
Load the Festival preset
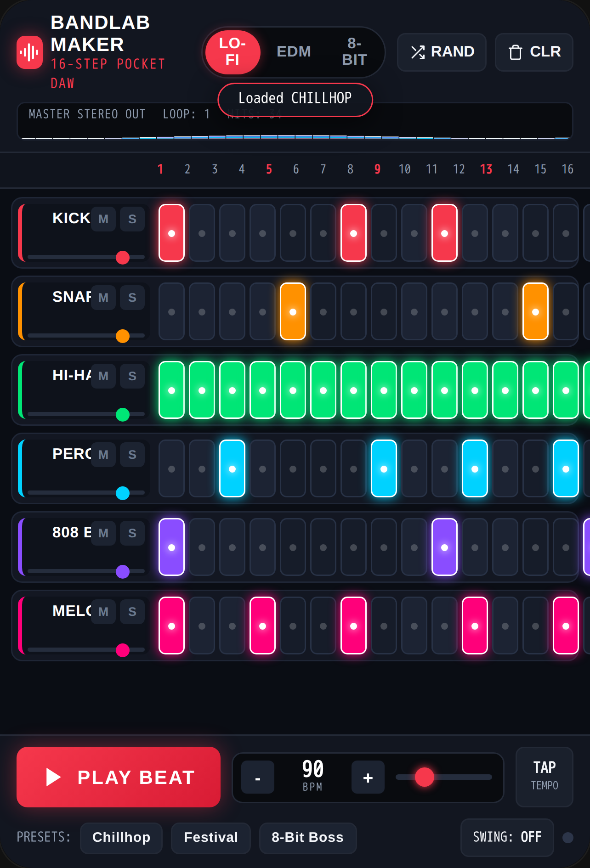(x=211, y=838)
